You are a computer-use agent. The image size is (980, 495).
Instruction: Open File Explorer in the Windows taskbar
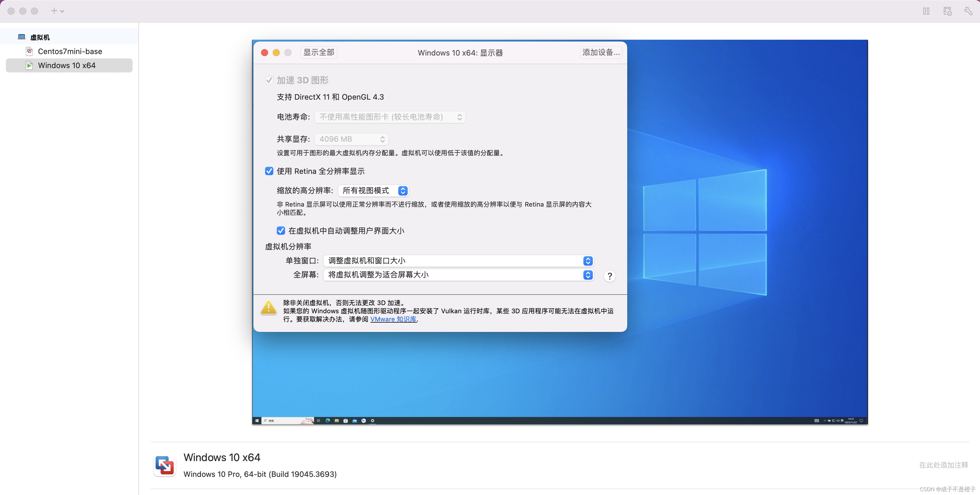(x=337, y=421)
